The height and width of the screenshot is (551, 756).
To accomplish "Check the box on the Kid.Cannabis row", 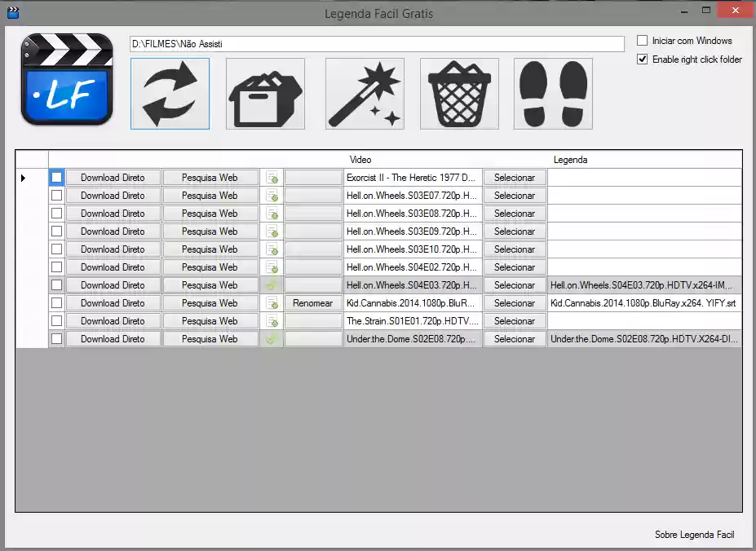I will click(x=55, y=302).
